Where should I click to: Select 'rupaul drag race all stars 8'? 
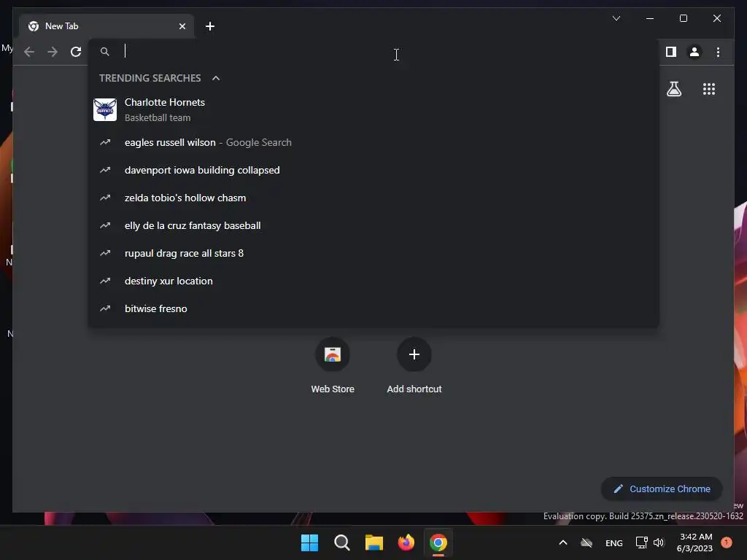coord(373,253)
